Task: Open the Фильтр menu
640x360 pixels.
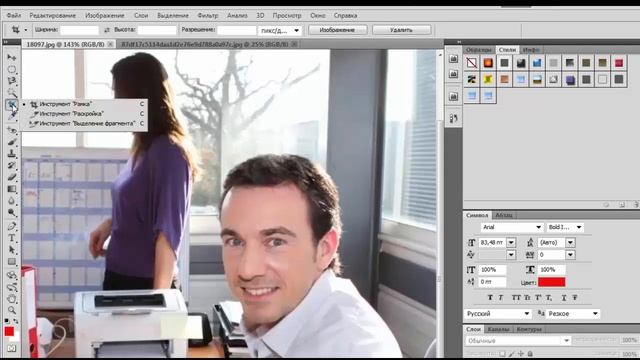Action: tap(208, 16)
